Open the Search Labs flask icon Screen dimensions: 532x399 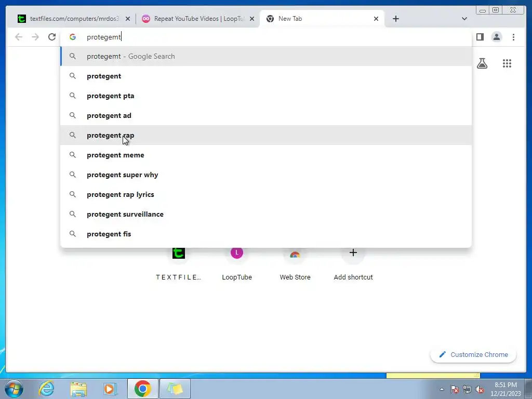[482, 63]
